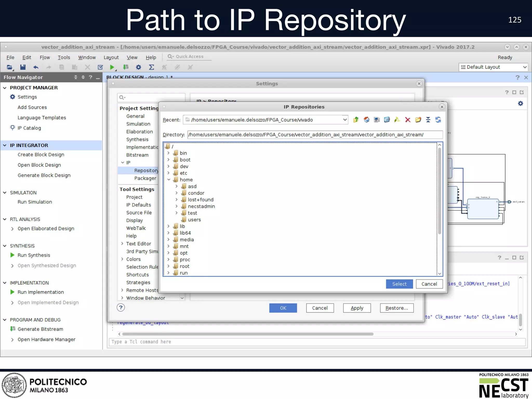The width and height of the screenshot is (532, 399).
Task: Open the Window menu
Action: pyautogui.click(x=87, y=57)
